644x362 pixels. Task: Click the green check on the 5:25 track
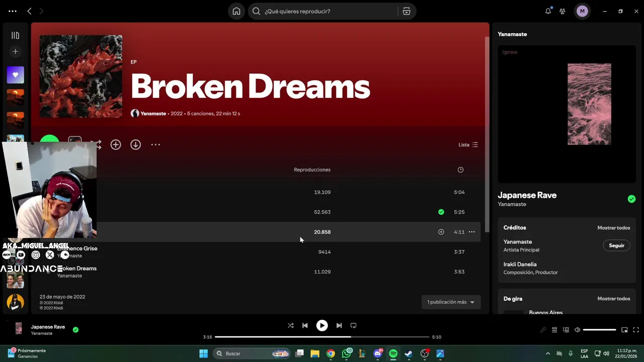click(441, 212)
